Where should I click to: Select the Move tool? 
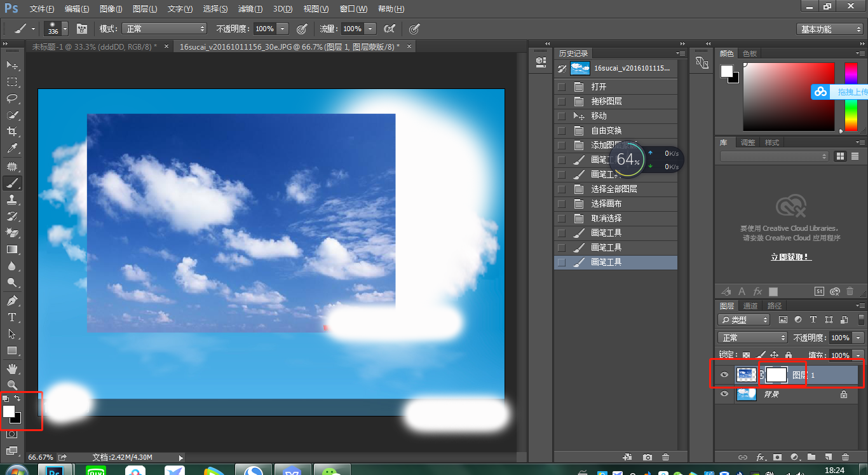(x=12, y=65)
